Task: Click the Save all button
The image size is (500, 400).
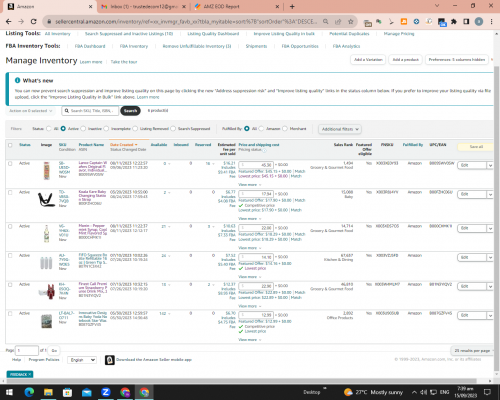Action: [476, 147]
